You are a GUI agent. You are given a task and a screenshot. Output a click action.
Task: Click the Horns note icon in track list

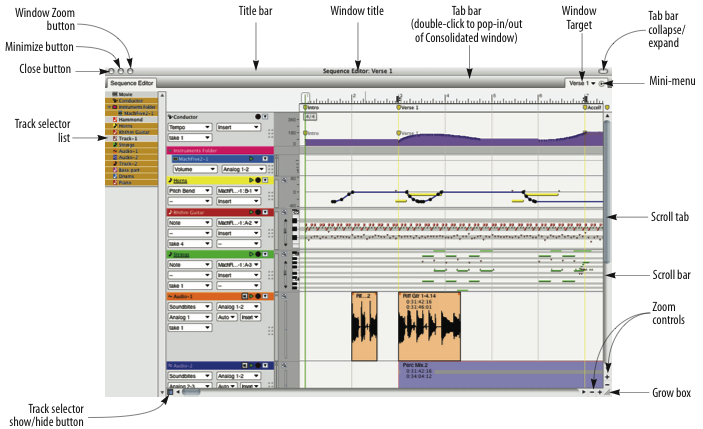tap(115, 126)
